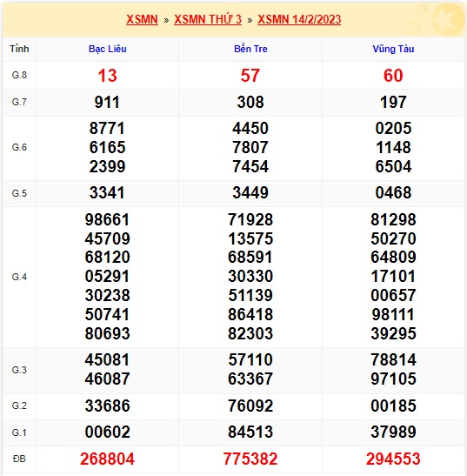Click the G.4 number 45709
The width and height of the screenshot is (467, 476).
point(107,238)
